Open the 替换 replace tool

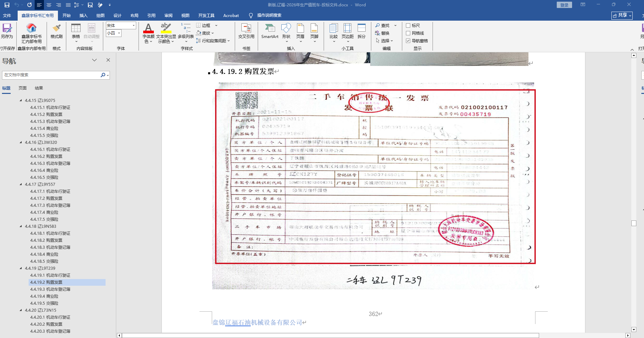tap(382, 33)
